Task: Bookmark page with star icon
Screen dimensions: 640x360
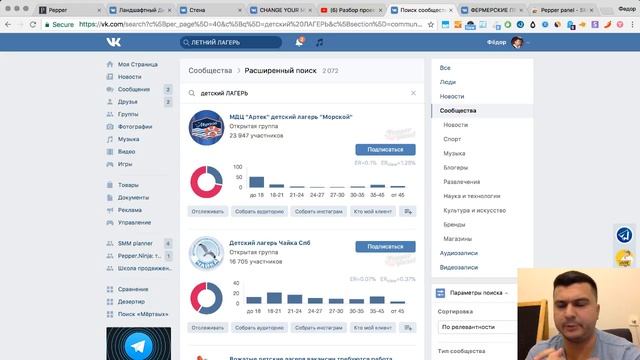Action: [431, 24]
